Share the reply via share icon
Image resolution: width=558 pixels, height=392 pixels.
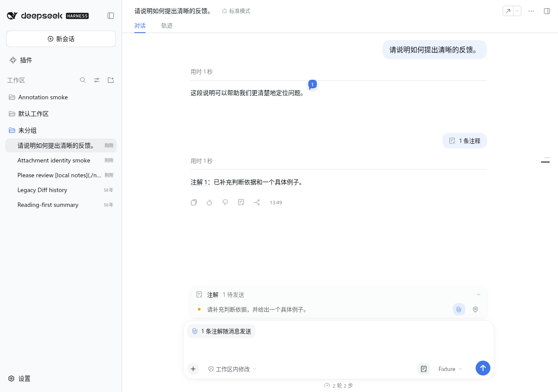click(x=257, y=202)
